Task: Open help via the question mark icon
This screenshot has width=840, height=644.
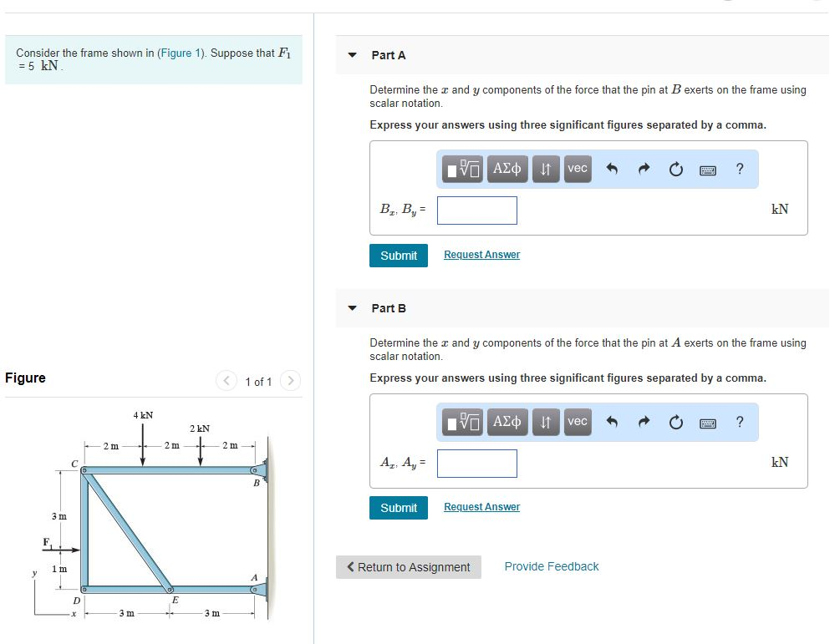Action: pyautogui.click(x=739, y=169)
